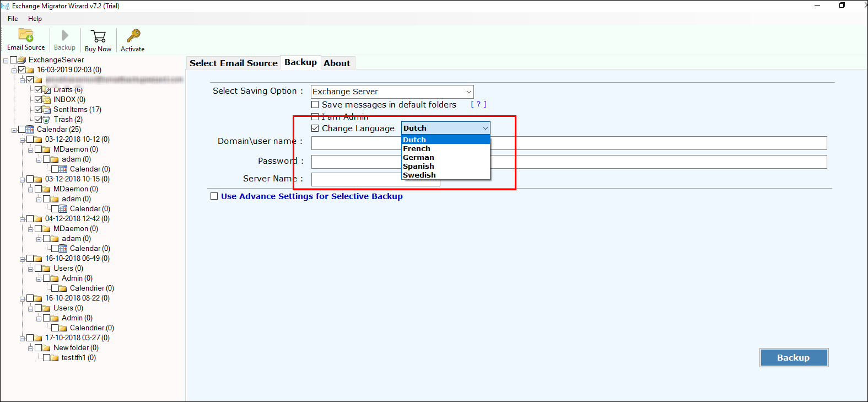
Task: Collapse the 03-12-2018 10-12 node
Action: (x=23, y=140)
